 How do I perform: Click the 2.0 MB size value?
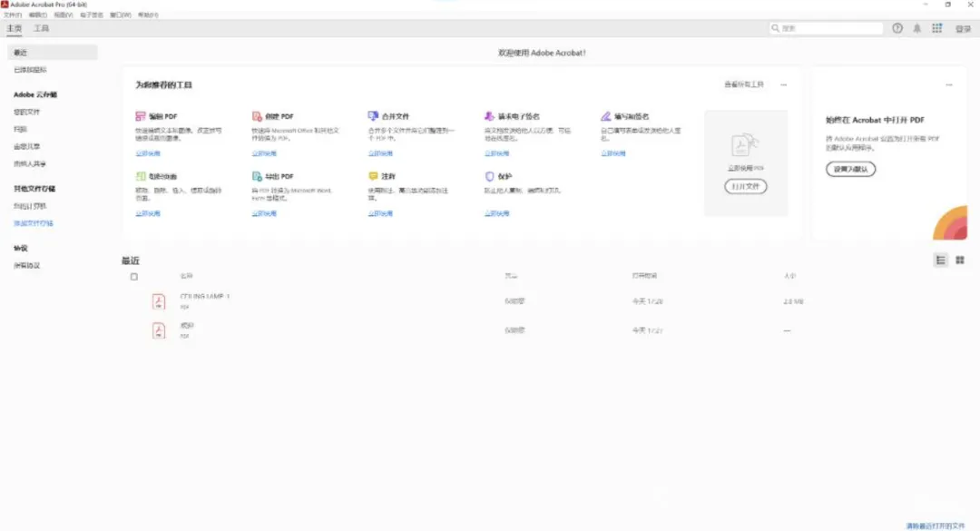point(793,301)
